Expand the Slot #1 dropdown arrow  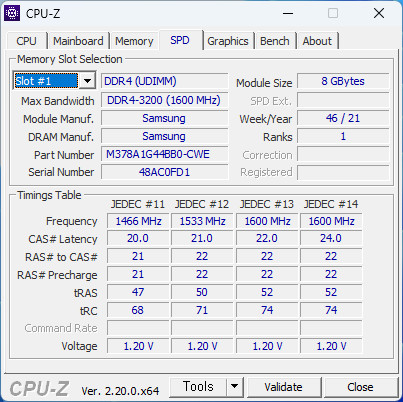click(87, 81)
